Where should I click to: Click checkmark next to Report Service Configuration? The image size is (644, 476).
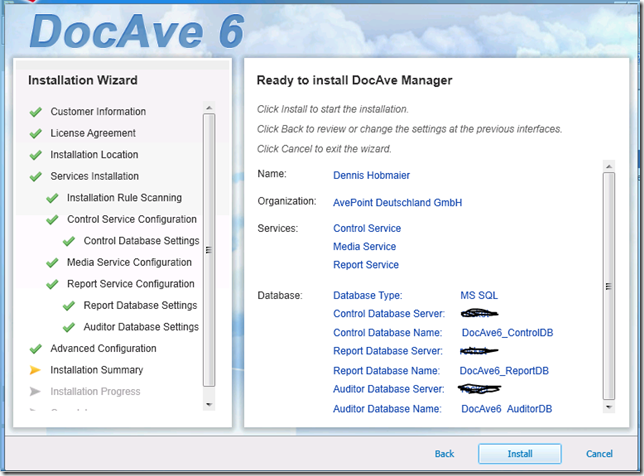coord(52,284)
